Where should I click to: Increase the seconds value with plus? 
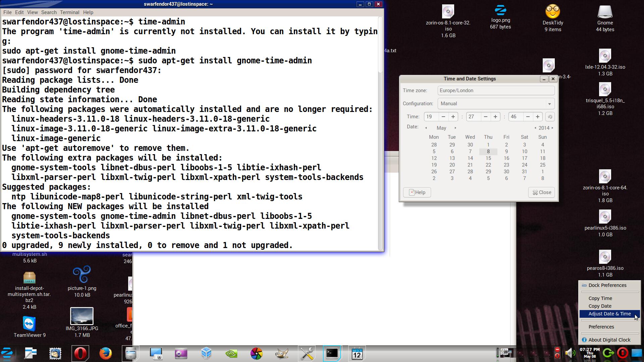pyautogui.click(x=537, y=117)
